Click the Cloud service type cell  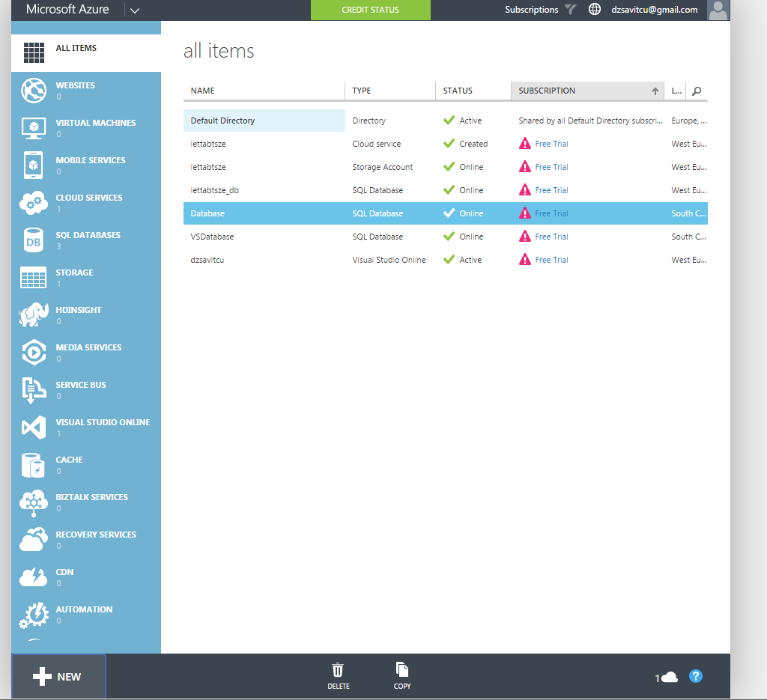377,144
